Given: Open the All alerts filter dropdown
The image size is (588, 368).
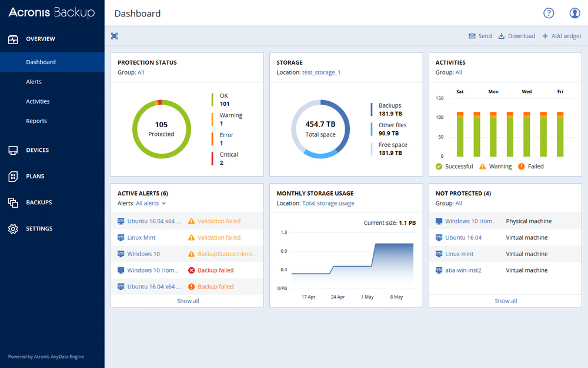Looking at the screenshot, I should click(149, 203).
